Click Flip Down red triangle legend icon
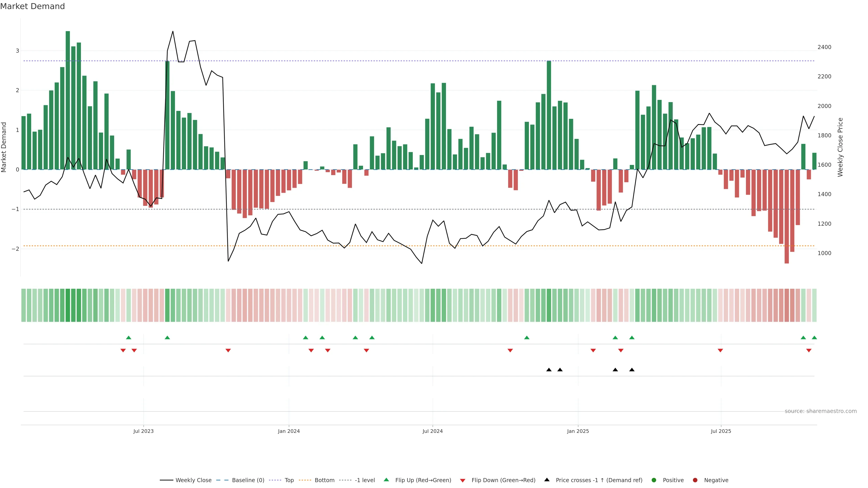This screenshot has height=488, width=868. (463, 481)
